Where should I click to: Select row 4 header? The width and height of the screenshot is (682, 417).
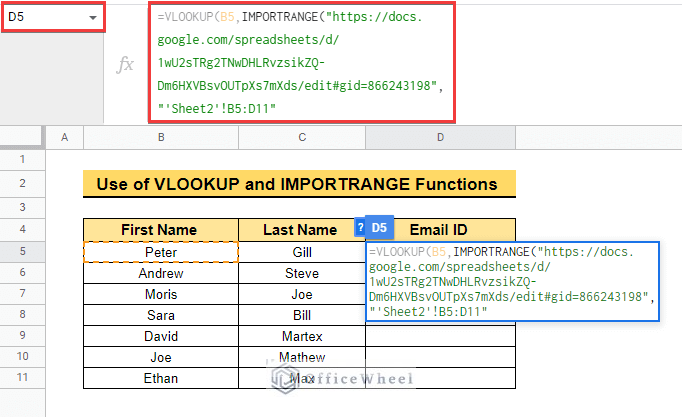(22, 229)
